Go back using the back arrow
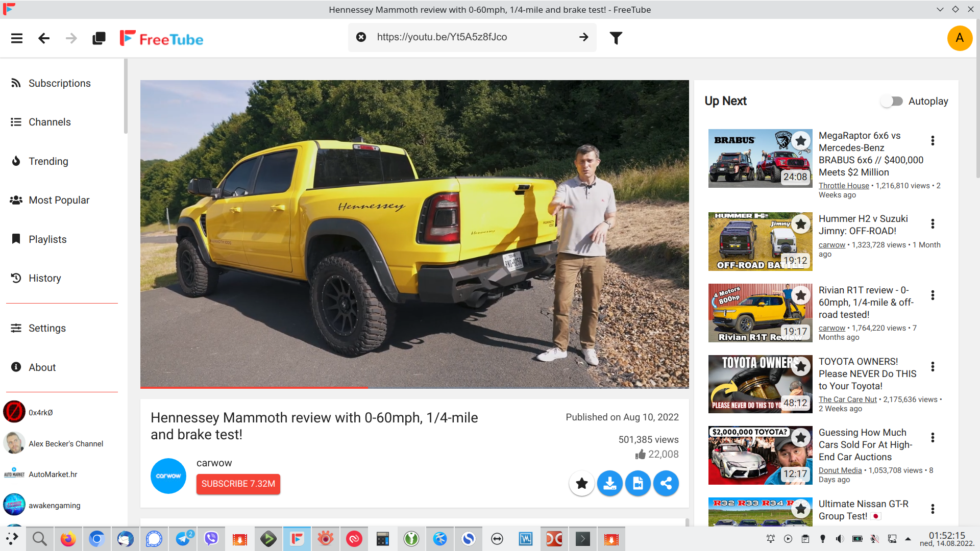Image resolution: width=980 pixels, height=551 pixels. pyautogui.click(x=44, y=38)
